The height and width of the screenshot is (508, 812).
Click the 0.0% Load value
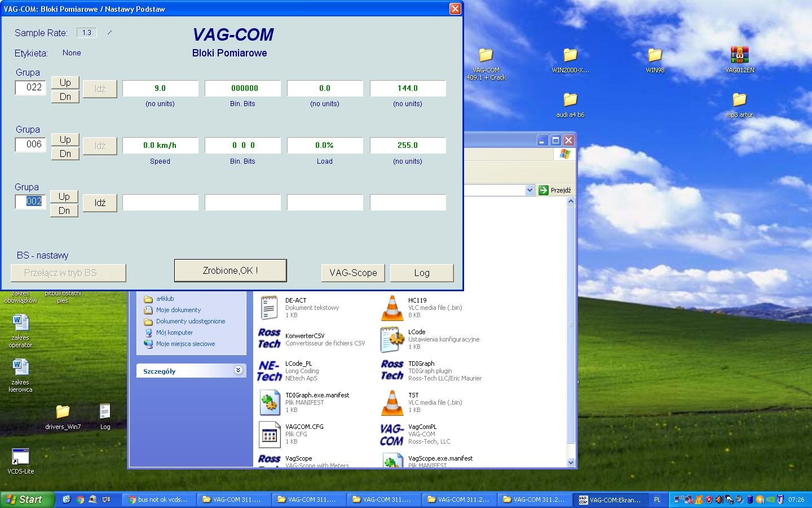[x=325, y=145]
